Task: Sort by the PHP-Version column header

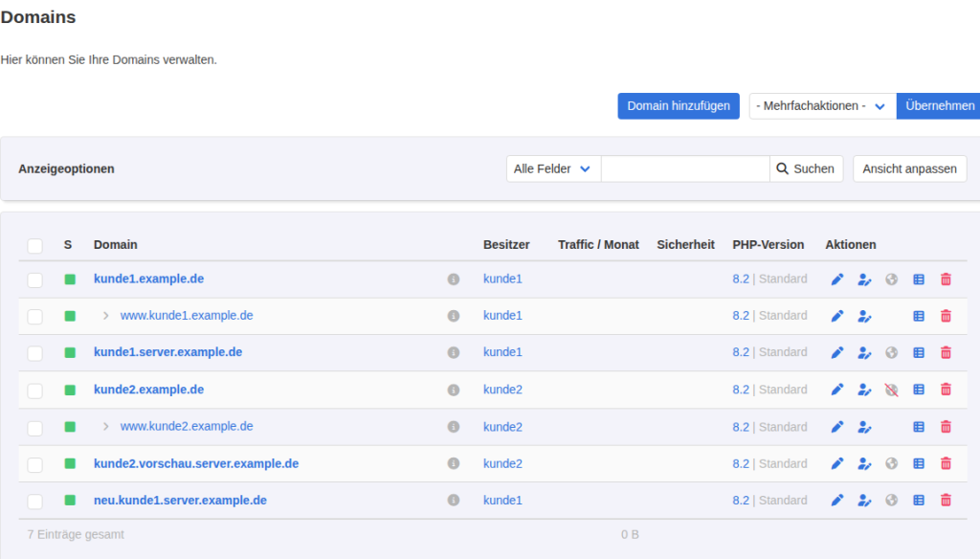Action: tap(768, 244)
